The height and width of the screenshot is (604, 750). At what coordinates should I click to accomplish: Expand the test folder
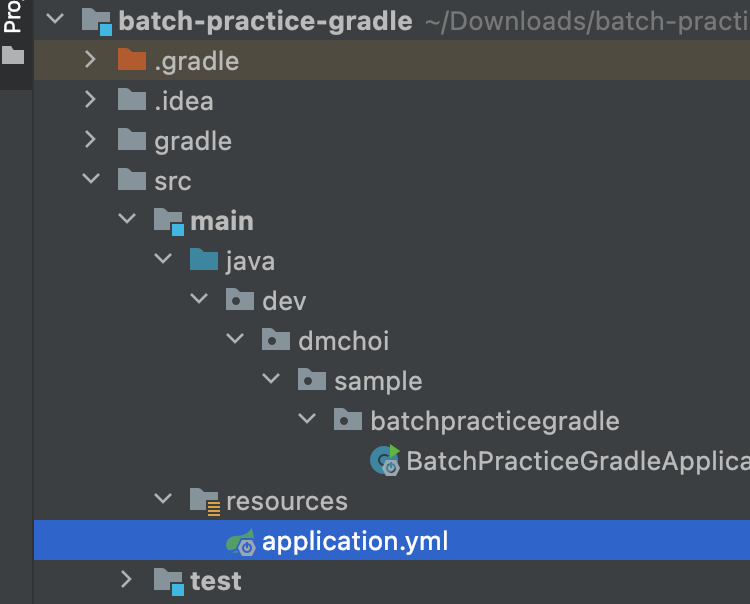click(126, 579)
